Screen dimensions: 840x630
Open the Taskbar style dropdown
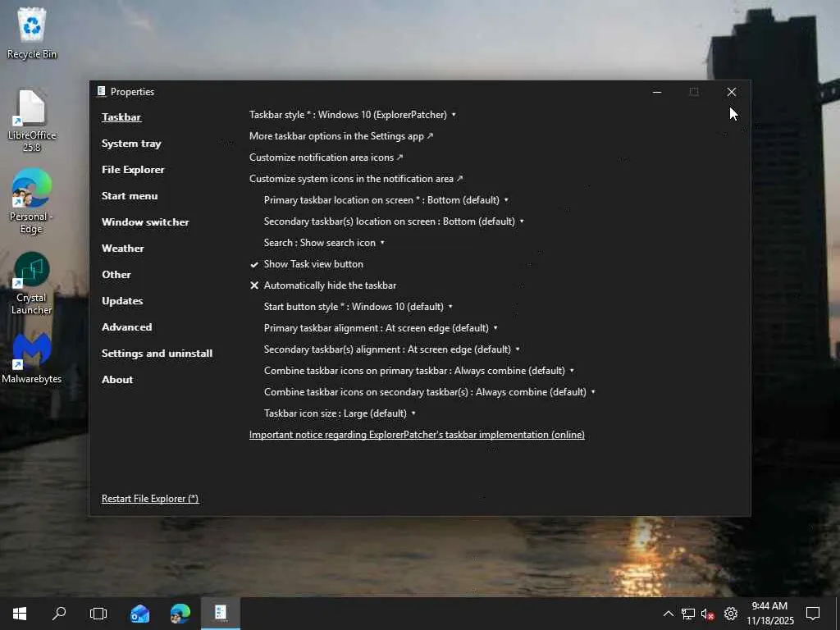click(x=353, y=115)
